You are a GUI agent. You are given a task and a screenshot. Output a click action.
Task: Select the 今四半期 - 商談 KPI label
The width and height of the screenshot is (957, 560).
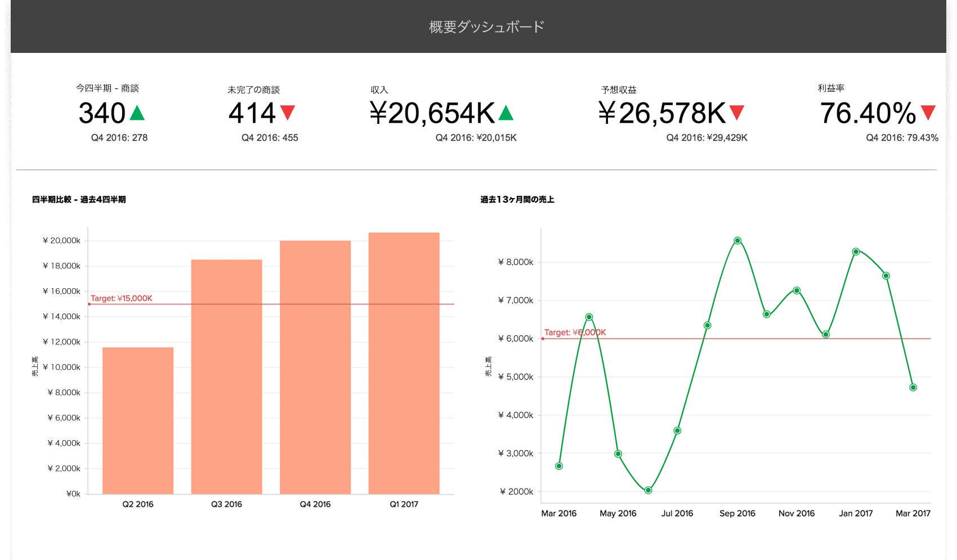108,88
